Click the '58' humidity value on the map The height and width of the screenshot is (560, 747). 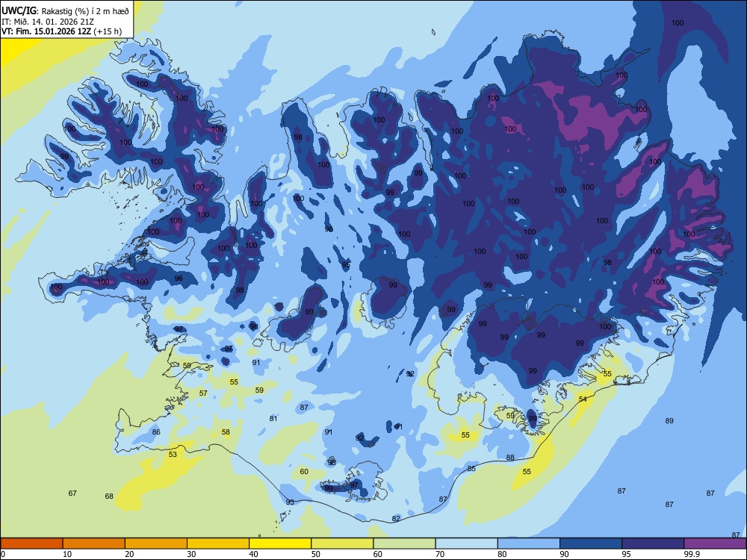tap(226, 432)
